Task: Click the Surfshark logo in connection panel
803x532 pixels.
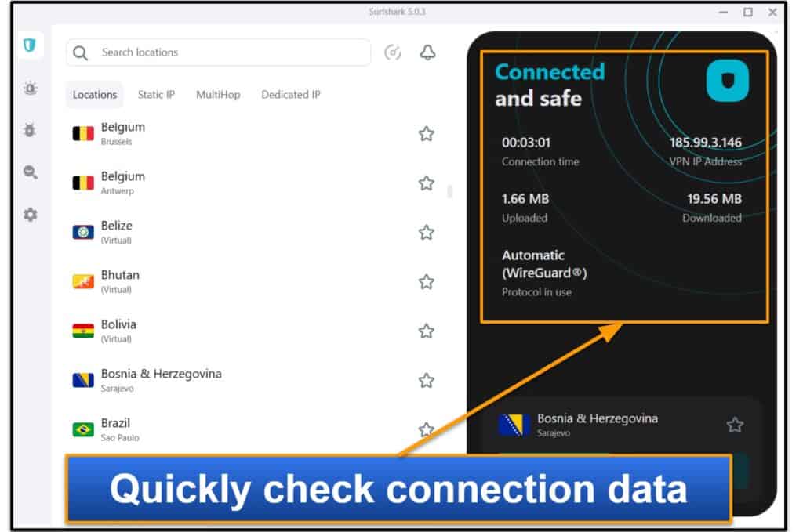Action: pos(727,81)
